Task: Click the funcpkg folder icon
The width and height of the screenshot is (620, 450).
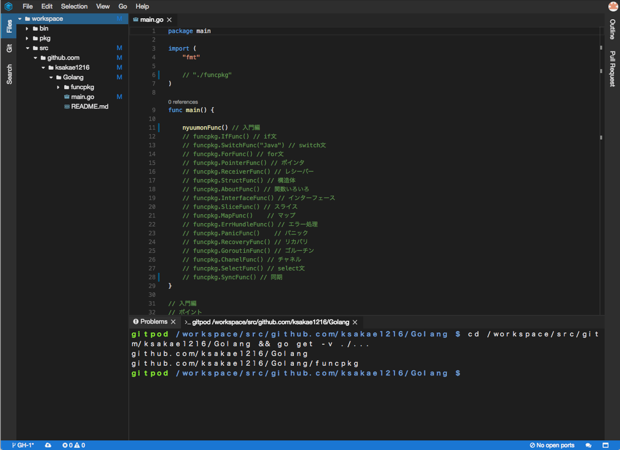Action: pos(66,87)
